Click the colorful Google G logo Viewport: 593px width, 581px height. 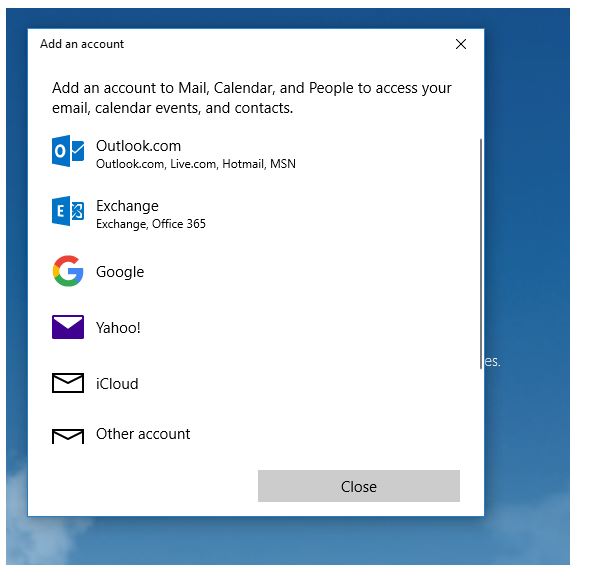tap(68, 271)
